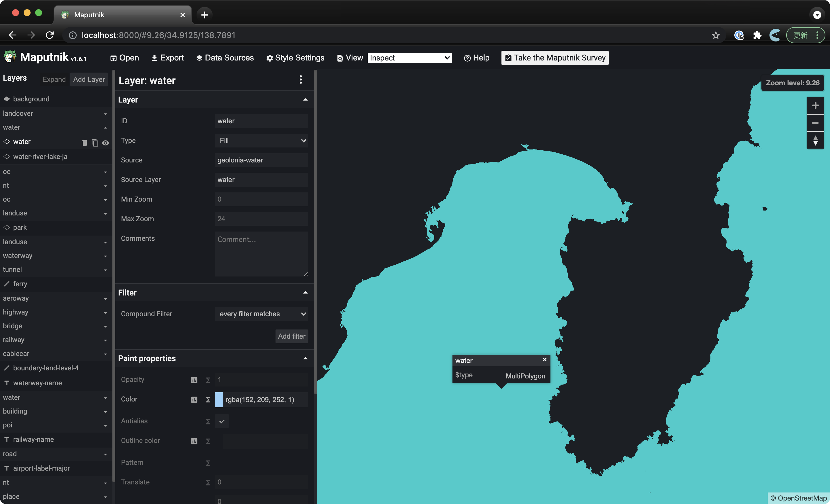Open the layer options kebab menu

(301, 80)
